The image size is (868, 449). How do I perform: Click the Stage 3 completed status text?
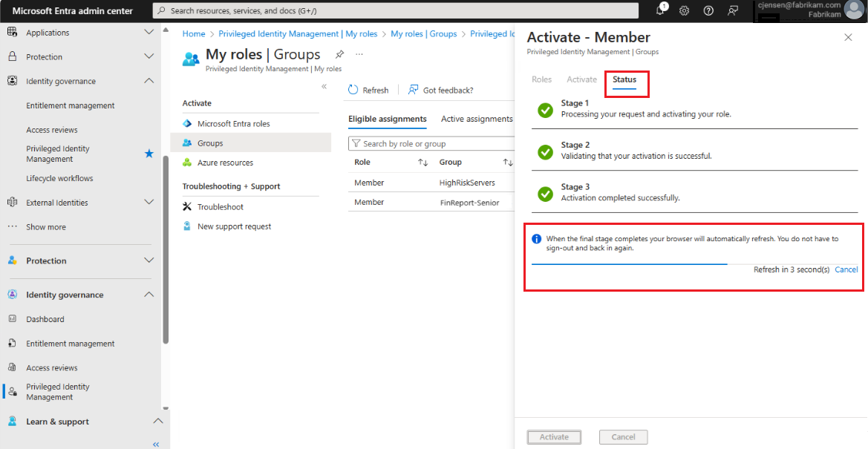pos(620,197)
